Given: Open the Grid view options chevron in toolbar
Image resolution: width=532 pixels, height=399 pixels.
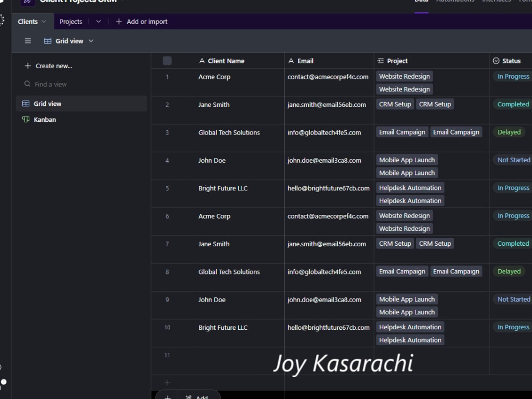Looking at the screenshot, I should (x=91, y=41).
